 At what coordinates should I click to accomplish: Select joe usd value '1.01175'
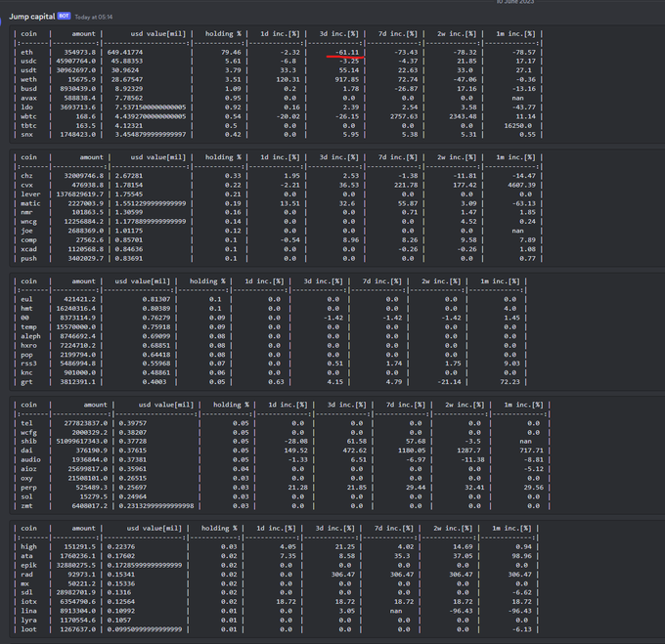129,231
